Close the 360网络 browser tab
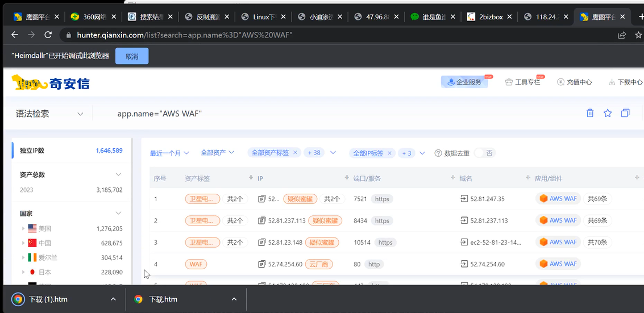The width and height of the screenshot is (644, 313). [114, 17]
